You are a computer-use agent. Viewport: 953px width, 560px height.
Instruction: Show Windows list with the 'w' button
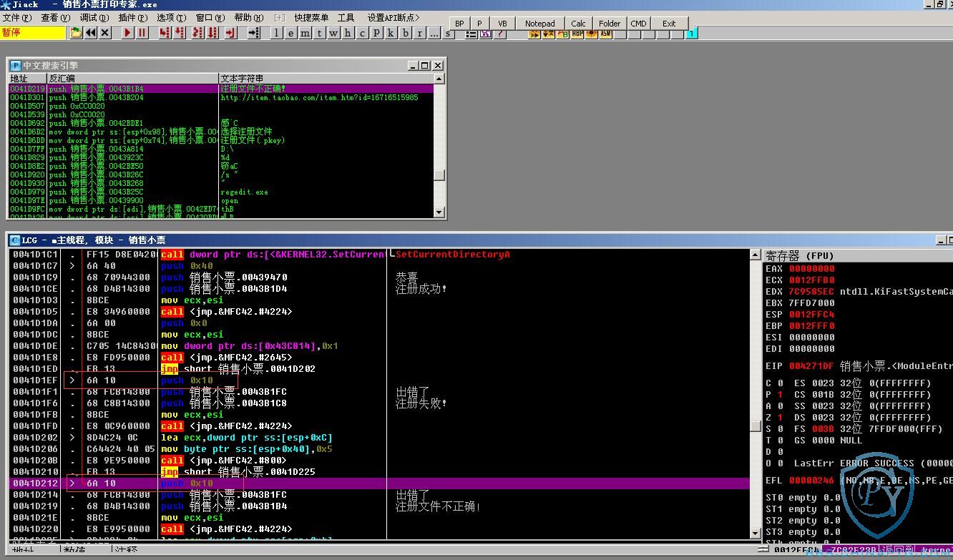pos(333,33)
